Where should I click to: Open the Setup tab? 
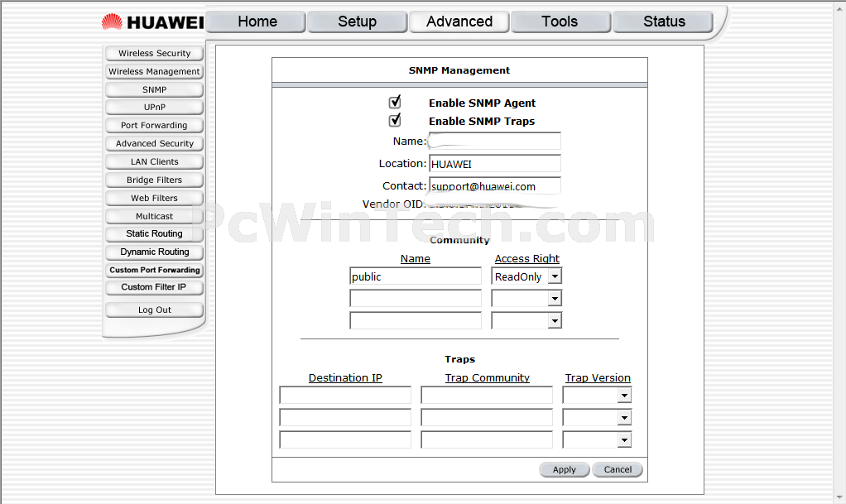[x=357, y=22]
